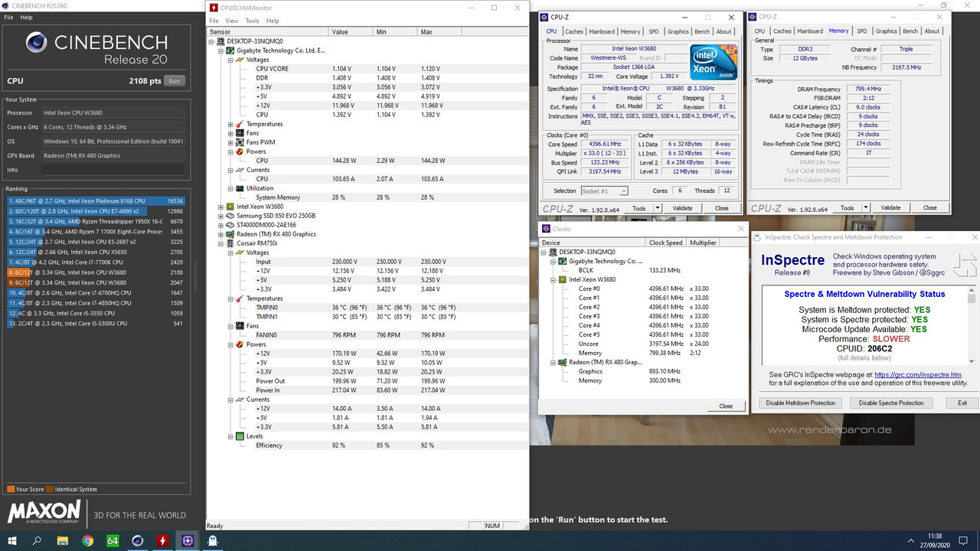980x551 pixels.
Task: Switch to Caches tab in left CPU-Z window
Action: pyautogui.click(x=574, y=31)
